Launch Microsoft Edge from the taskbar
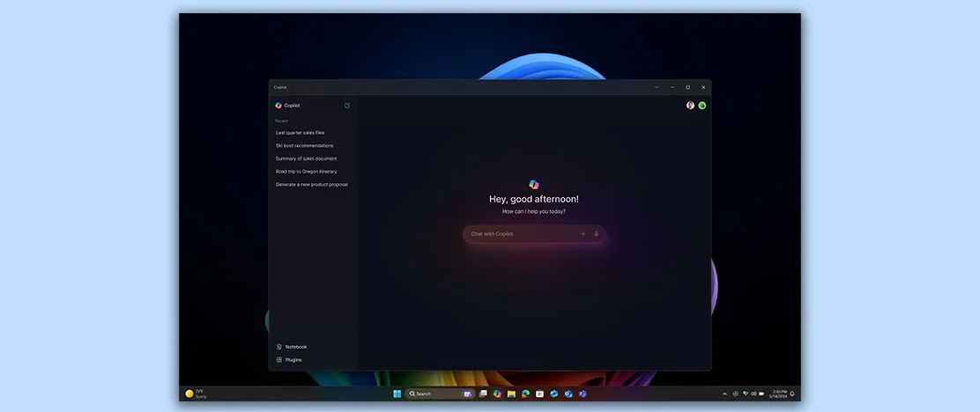This screenshot has height=412, width=980. (x=525, y=394)
